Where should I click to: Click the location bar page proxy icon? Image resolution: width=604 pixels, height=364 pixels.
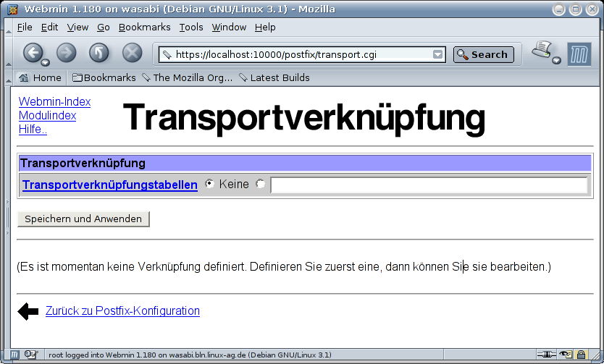167,55
